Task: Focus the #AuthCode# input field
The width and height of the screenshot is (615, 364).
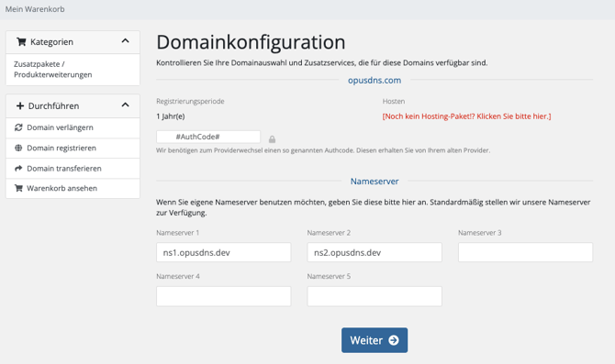Action: click(208, 137)
